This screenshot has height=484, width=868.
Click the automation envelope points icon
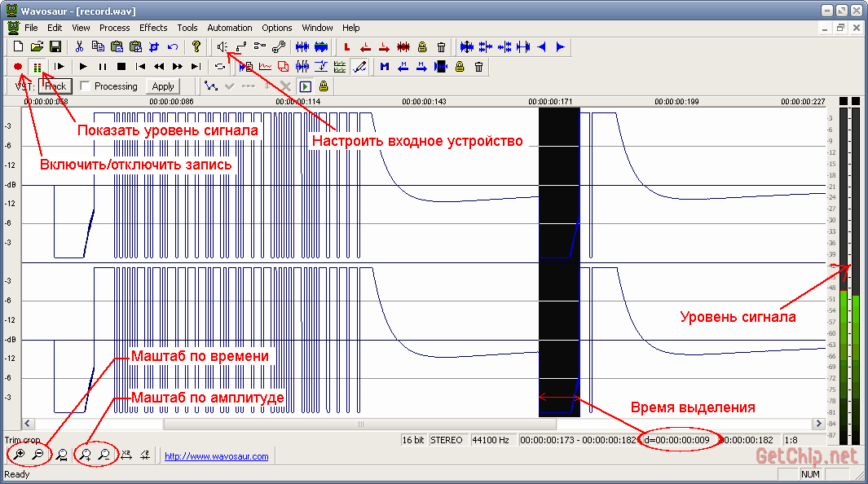point(210,86)
